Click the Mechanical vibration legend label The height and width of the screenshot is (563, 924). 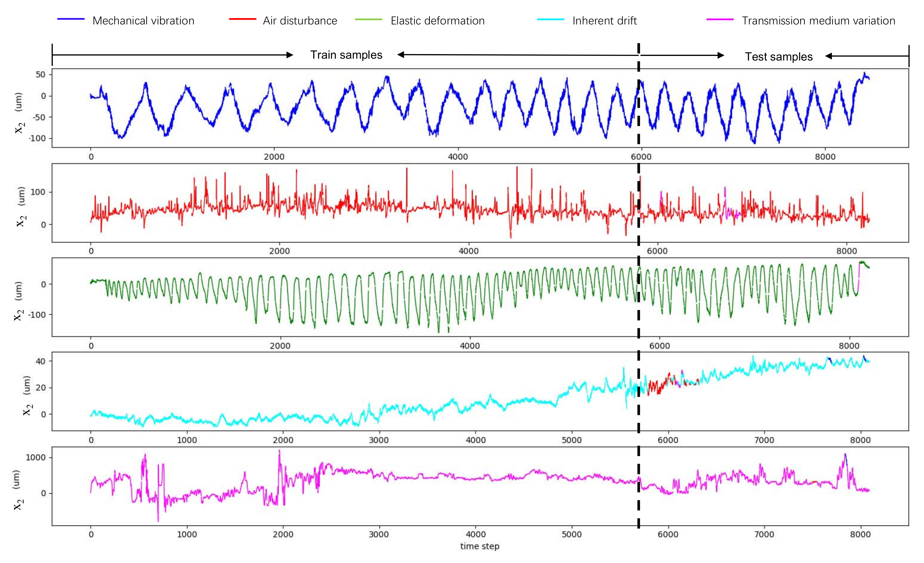pyautogui.click(x=143, y=21)
